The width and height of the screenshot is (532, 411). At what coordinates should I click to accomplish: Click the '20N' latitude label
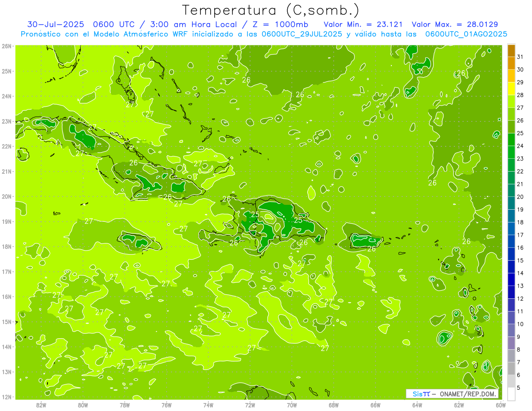[x=7, y=196]
